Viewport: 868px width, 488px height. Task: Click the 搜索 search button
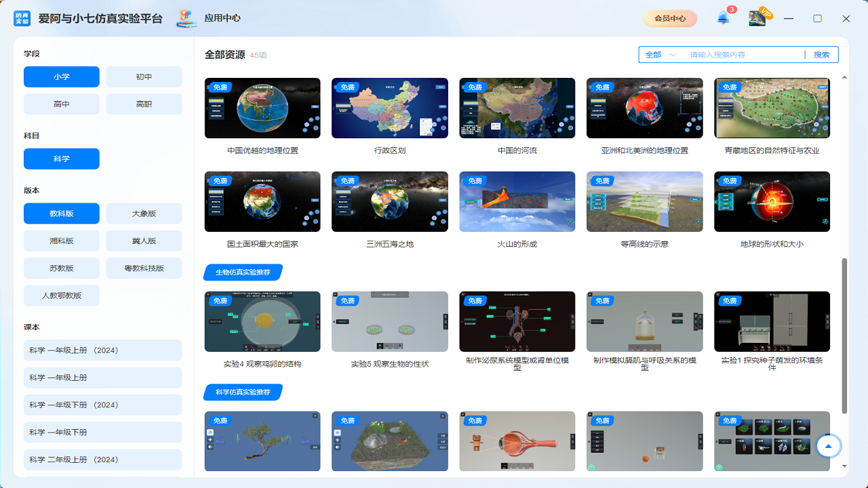[x=821, y=54]
